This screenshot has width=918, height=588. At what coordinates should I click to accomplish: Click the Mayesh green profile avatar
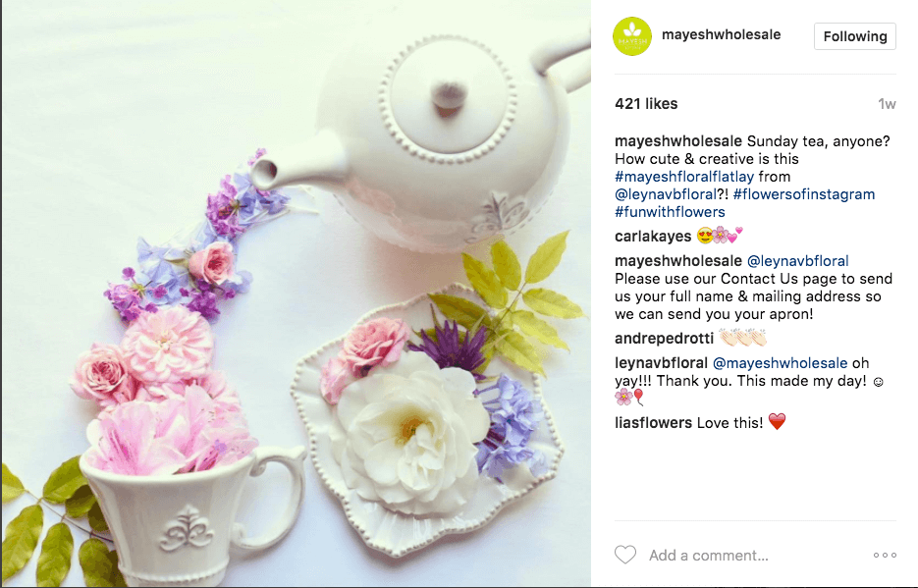pos(631,36)
